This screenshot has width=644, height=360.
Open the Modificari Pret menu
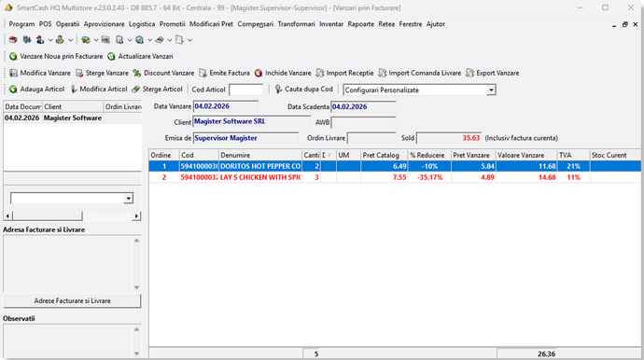click(x=211, y=24)
